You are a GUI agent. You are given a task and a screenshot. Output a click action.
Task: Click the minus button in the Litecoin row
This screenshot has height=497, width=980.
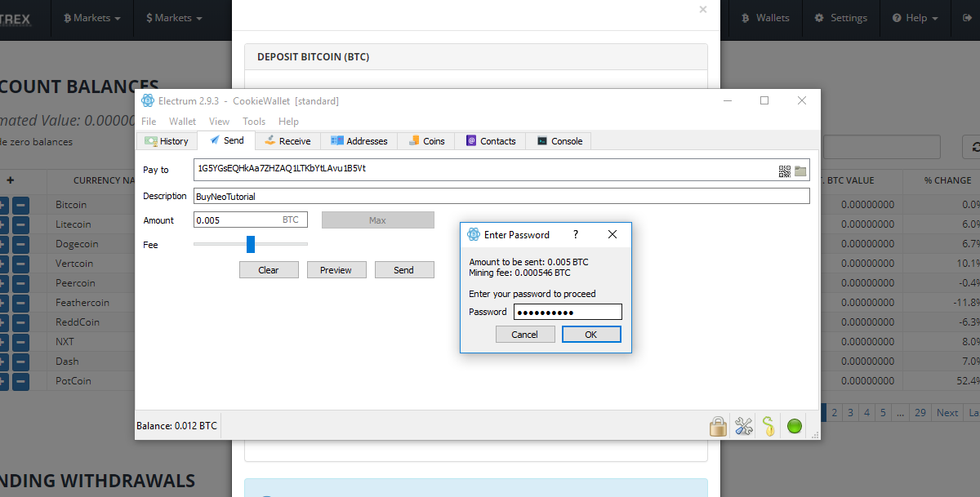pyautogui.click(x=21, y=224)
